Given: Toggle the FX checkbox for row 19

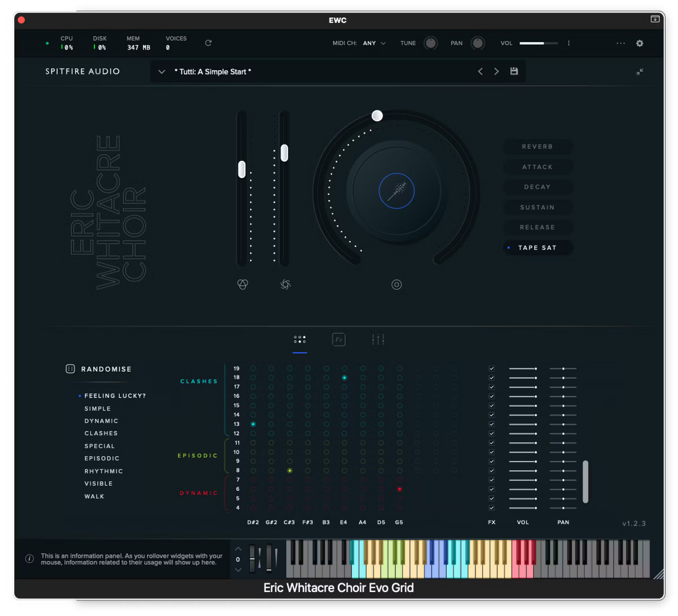Looking at the screenshot, I should pyautogui.click(x=492, y=369).
